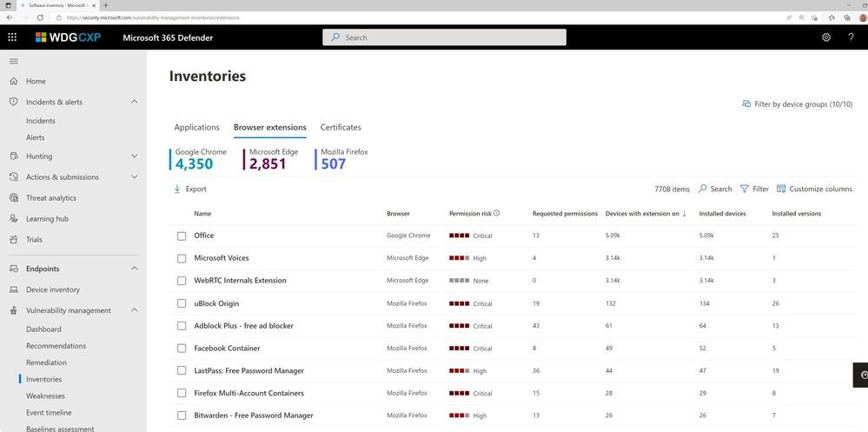Collapse the navigation hamburger menu
868x432 pixels.
(x=14, y=61)
